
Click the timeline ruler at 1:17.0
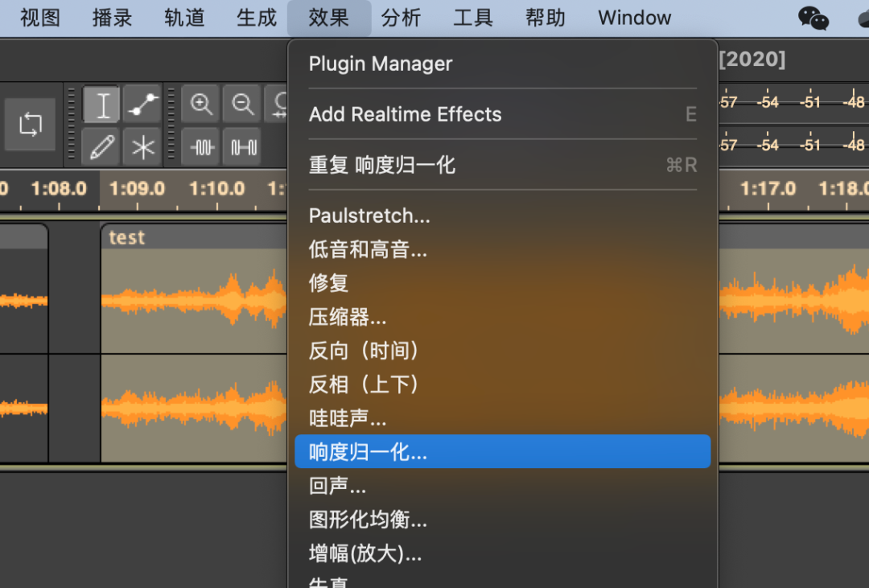768,189
